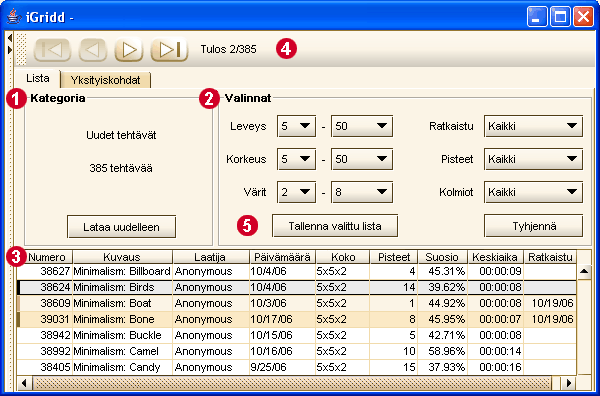This screenshot has width=600, height=396.
Task: Click average time 00:00:16 cell
Action: [496, 367]
